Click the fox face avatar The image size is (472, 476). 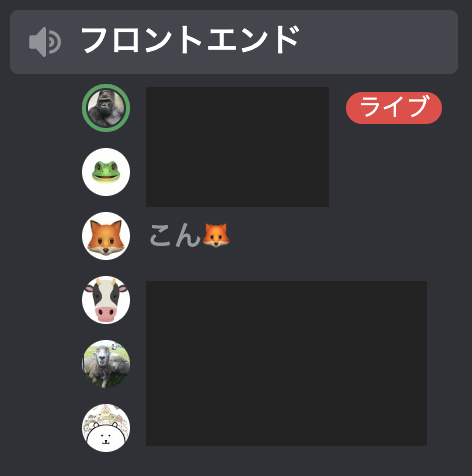point(106,236)
